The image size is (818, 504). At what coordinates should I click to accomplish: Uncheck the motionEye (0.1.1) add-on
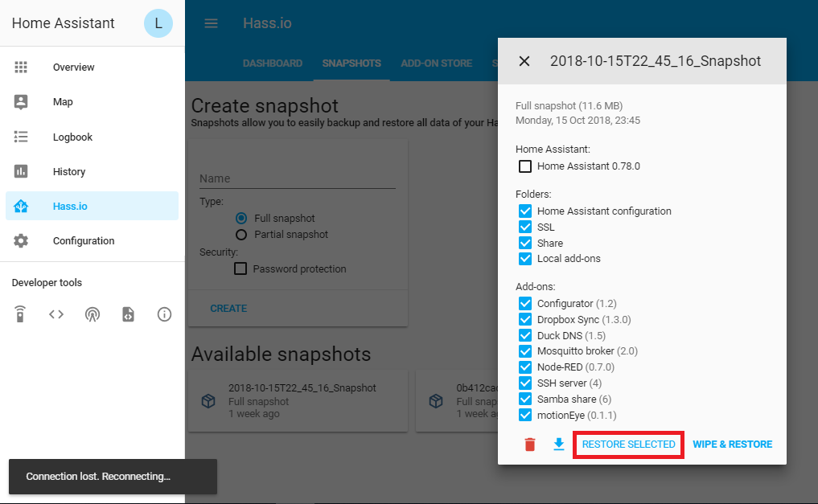pyautogui.click(x=525, y=415)
